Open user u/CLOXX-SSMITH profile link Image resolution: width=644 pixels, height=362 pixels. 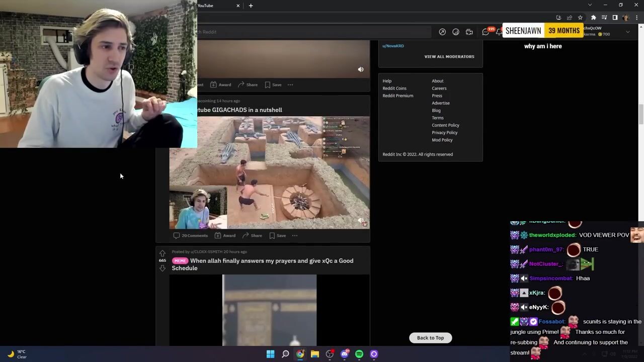pyautogui.click(x=206, y=251)
